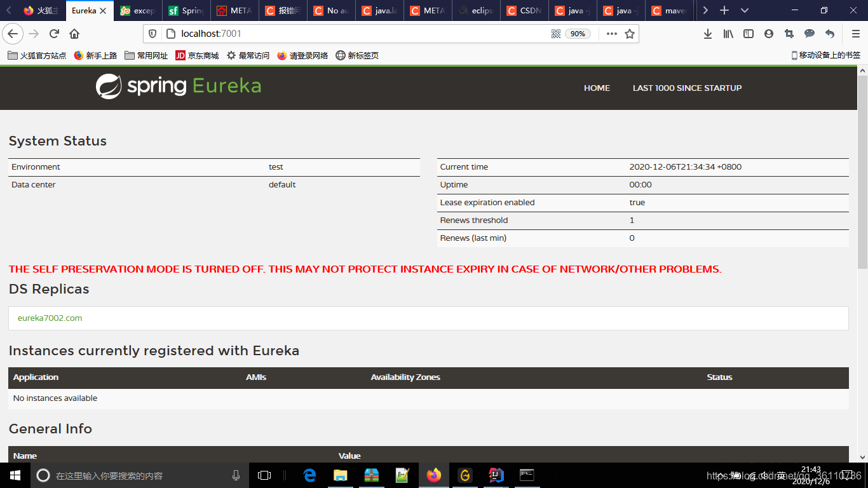Open LAST 1000 SINCE STARTUP page
The image size is (868, 488).
tap(687, 88)
